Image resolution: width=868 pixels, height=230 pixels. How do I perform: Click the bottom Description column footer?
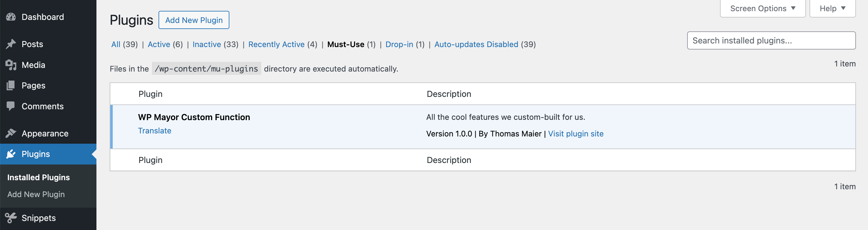click(449, 160)
